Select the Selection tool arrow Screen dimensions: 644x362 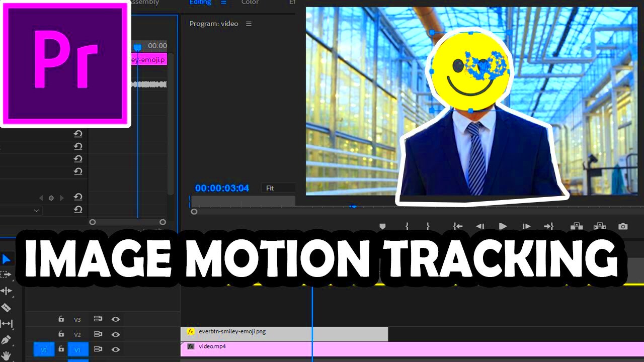coord(7,259)
